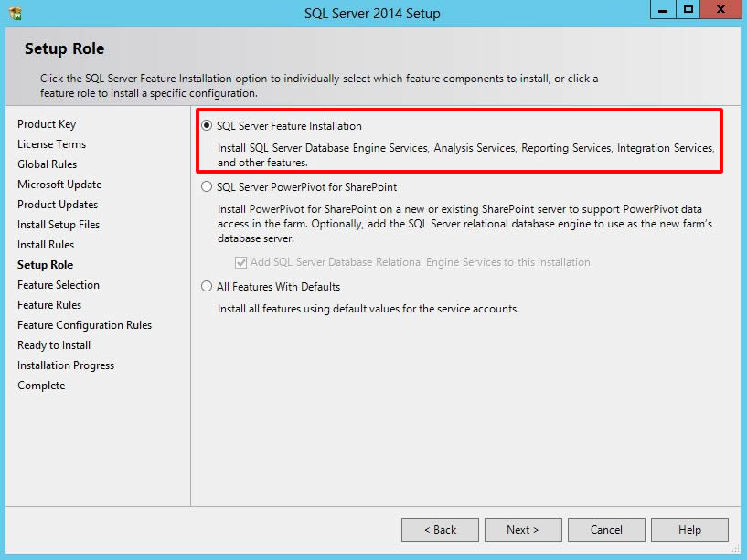Image resolution: width=747 pixels, height=560 pixels.
Task: Select SQL Server Feature Installation radio button
Action: pyautogui.click(x=207, y=126)
